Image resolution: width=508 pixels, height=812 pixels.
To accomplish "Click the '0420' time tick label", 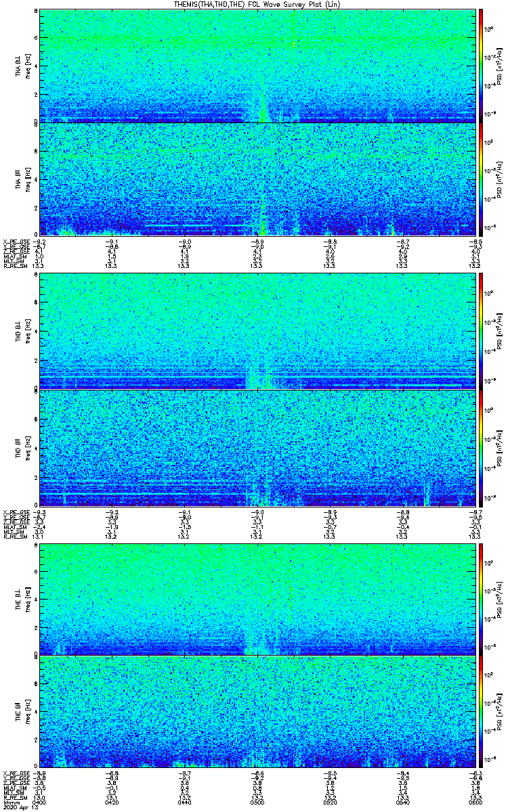I will click(112, 802).
